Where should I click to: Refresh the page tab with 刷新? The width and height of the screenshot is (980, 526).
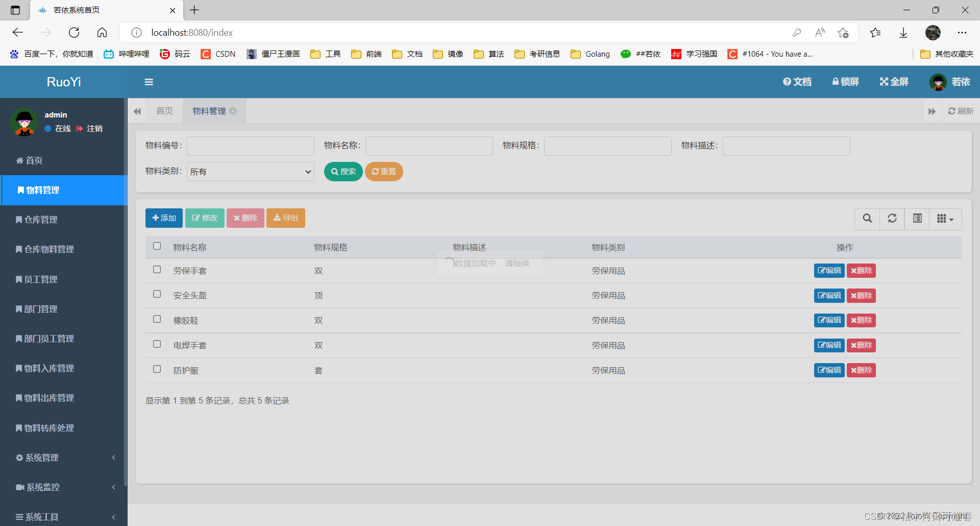961,111
